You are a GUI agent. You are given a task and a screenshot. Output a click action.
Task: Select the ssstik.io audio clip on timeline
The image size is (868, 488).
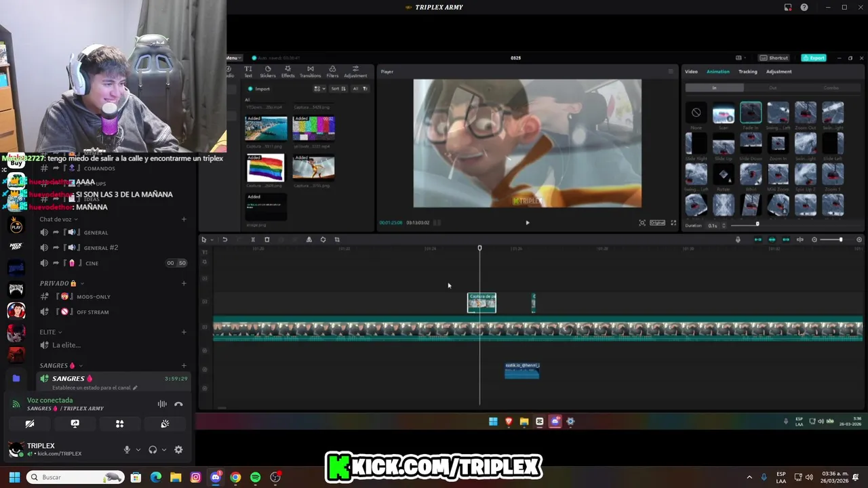click(x=522, y=370)
